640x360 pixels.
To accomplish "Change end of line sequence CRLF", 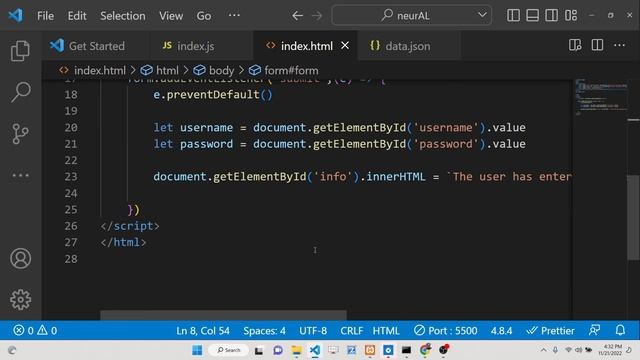I will click(351, 330).
